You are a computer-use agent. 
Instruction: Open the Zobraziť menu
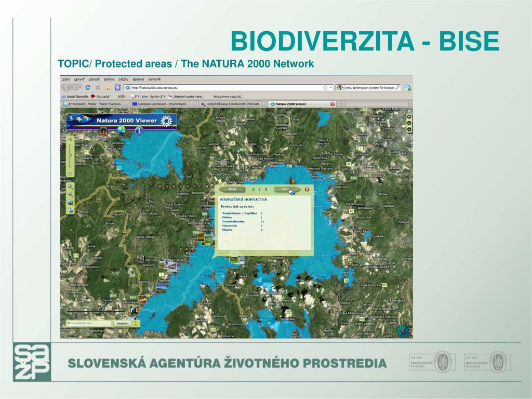[x=94, y=79]
